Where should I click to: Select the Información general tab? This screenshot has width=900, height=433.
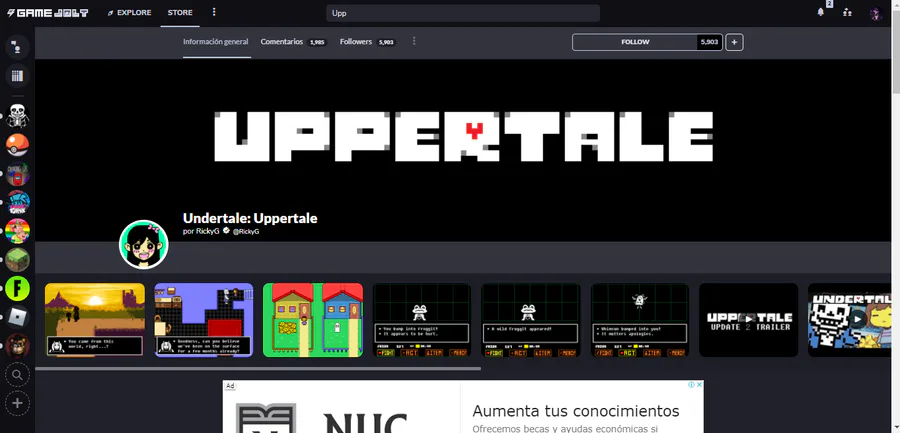pos(216,42)
